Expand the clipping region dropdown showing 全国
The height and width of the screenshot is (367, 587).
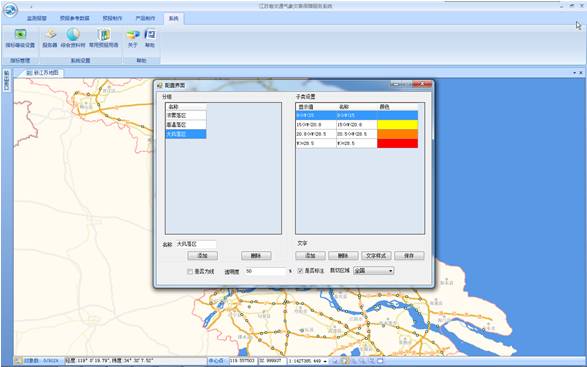[374, 270]
